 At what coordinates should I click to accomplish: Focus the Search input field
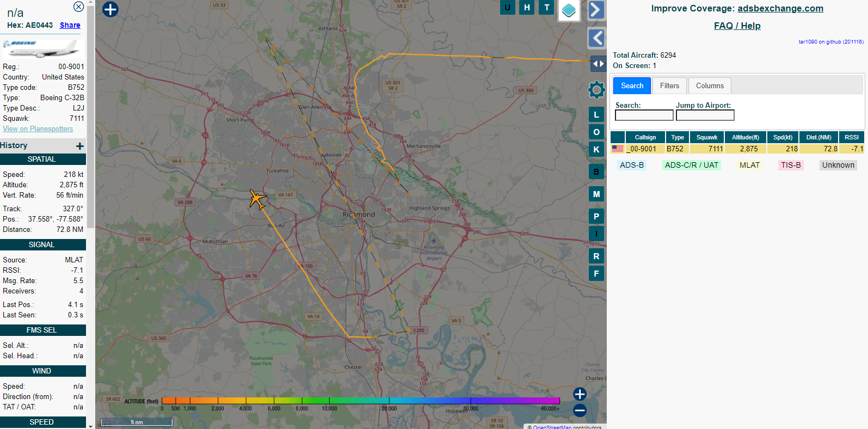click(x=644, y=115)
